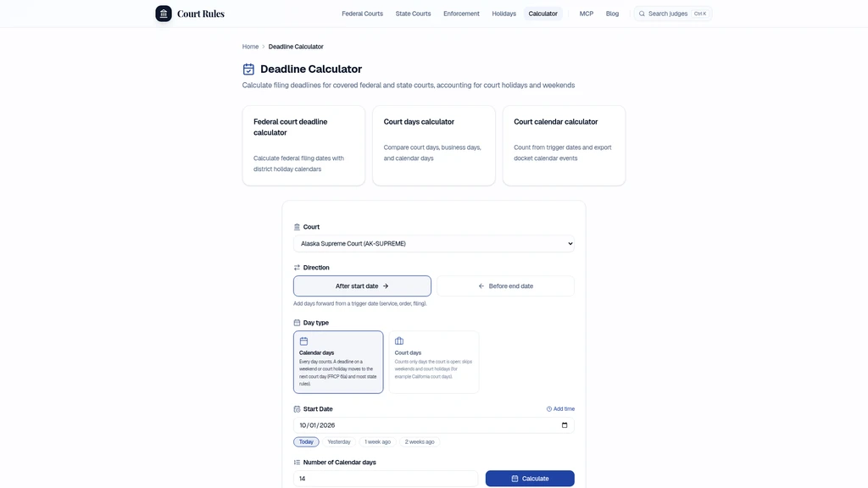This screenshot has width=868, height=488.
Task: Open the Court selection dropdown
Action: [x=433, y=243]
